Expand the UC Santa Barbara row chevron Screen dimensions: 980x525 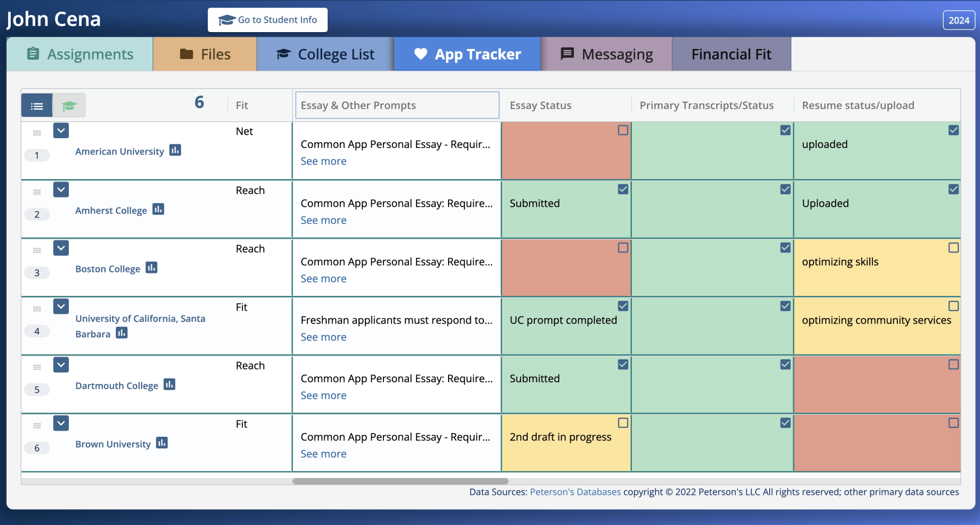point(61,307)
